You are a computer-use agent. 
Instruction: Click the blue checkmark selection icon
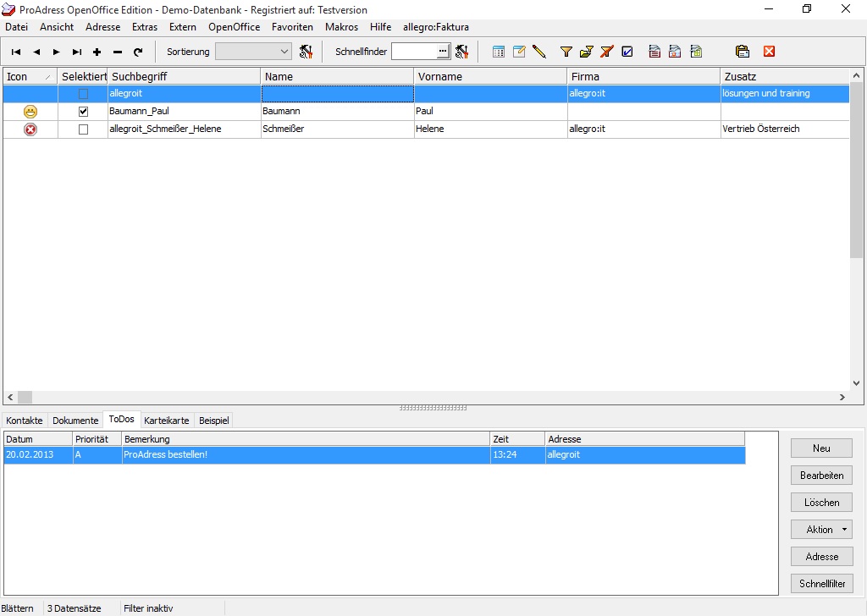pos(627,52)
